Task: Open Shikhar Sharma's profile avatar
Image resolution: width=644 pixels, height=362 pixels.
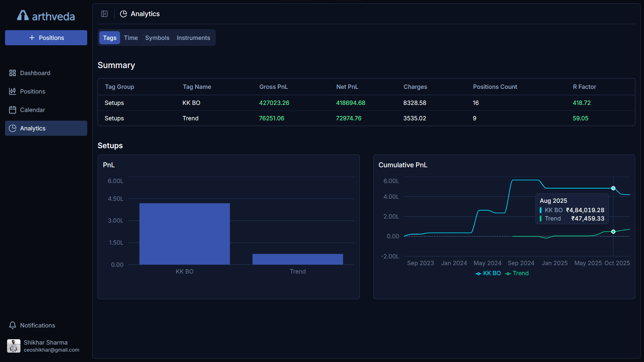Action: coord(13,346)
